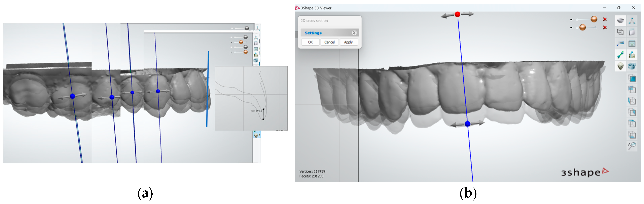This screenshot has height=204, width=644.
Task: Click the shaded plane view icon
Action: (x=632, y=32)
